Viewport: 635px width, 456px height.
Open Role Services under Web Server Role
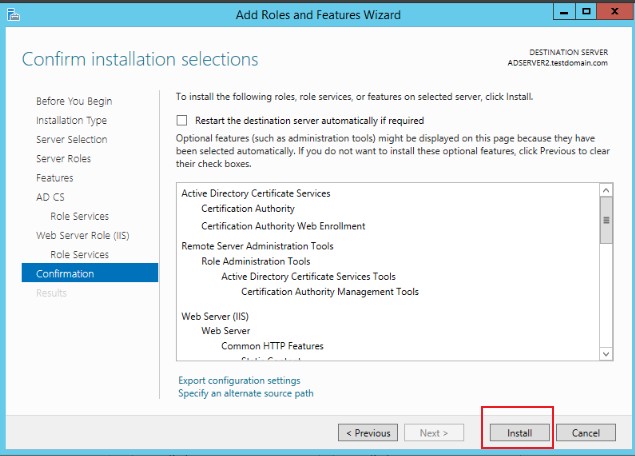click(80, 254)
